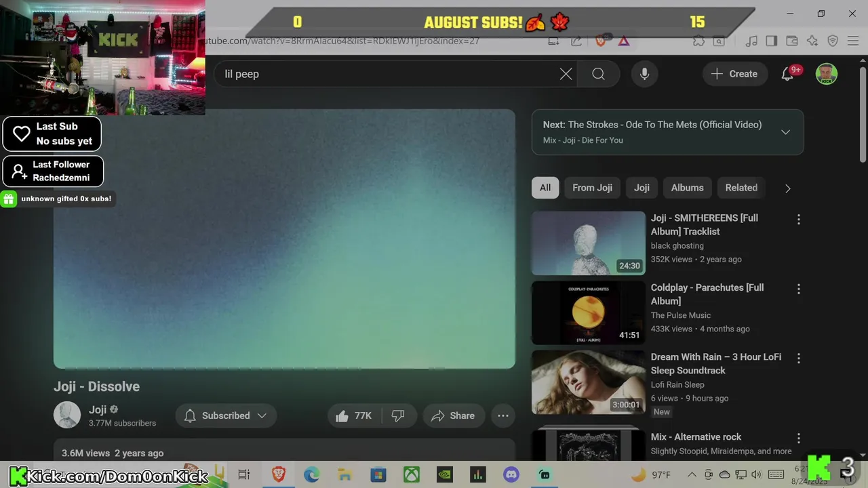The image size is (868, 488).
Task: Open Discord from the taskbar
Action: pos(511,474)
